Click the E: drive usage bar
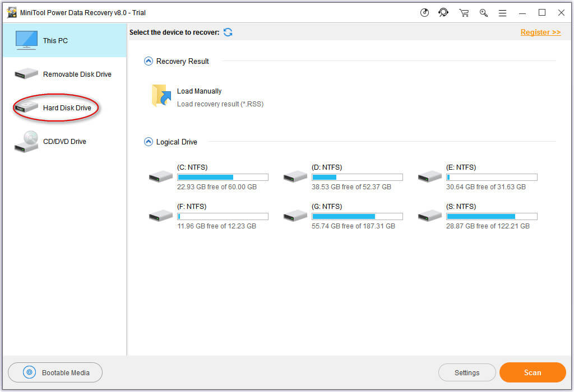This screenshot has height=392, width=574. click(x=492, y=178)
